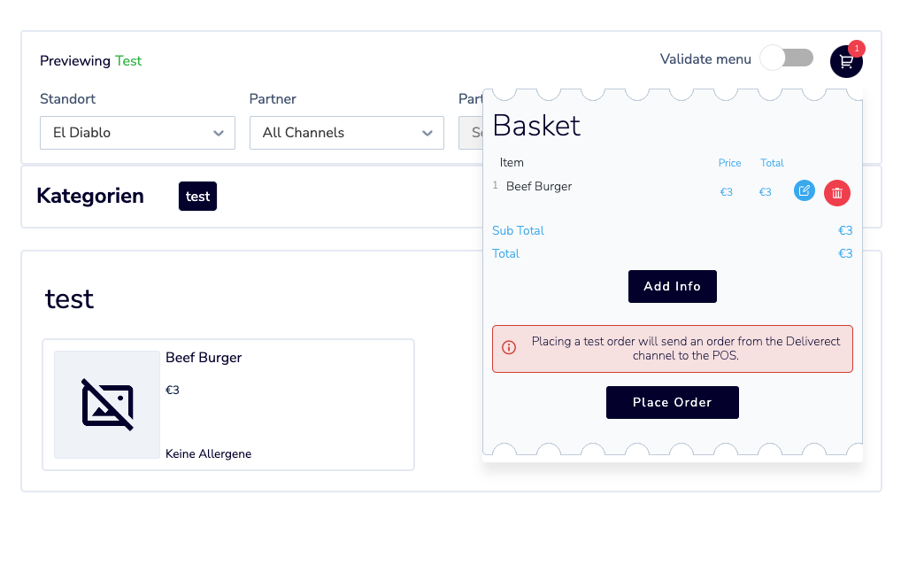924x565 pixels.
Task: Click the Price column header
Action: click(x=729, y=163)
